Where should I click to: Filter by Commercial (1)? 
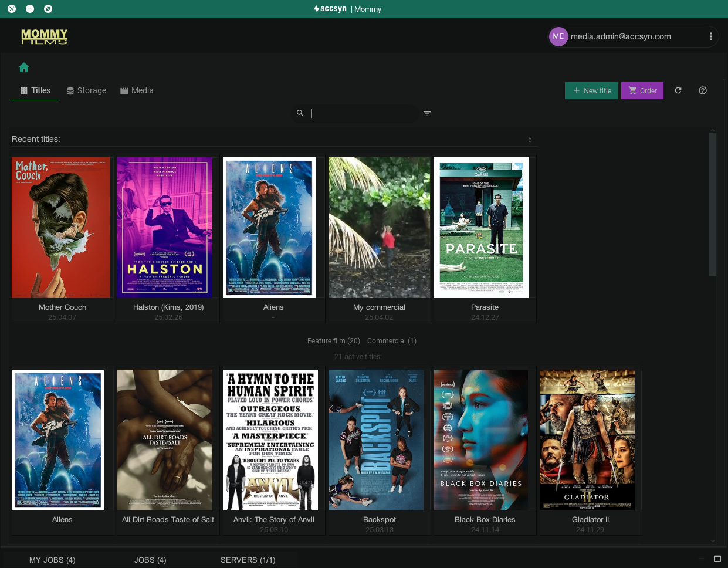pyautogui.click(x=392, y=341)
